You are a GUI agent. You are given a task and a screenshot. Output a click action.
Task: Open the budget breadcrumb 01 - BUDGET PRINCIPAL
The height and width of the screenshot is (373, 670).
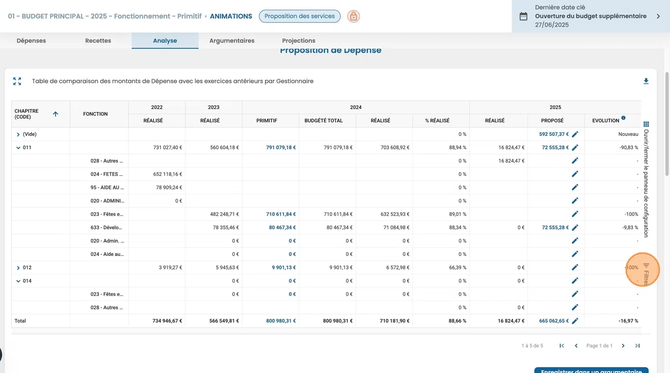[x=104, y=16]
